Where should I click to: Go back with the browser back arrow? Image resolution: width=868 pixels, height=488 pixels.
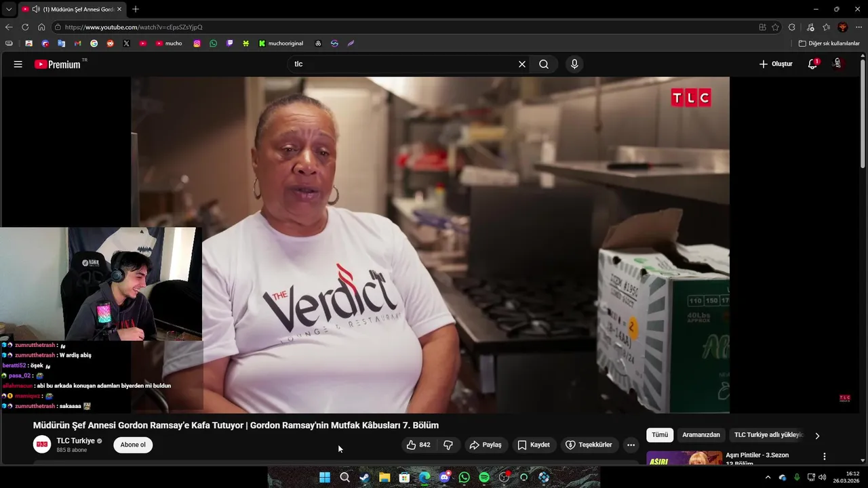(9, 27)
